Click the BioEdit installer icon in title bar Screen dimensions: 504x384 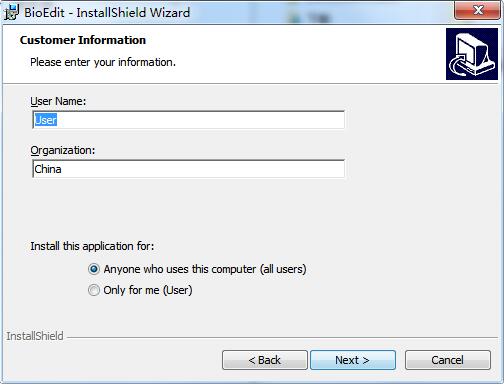12,12
